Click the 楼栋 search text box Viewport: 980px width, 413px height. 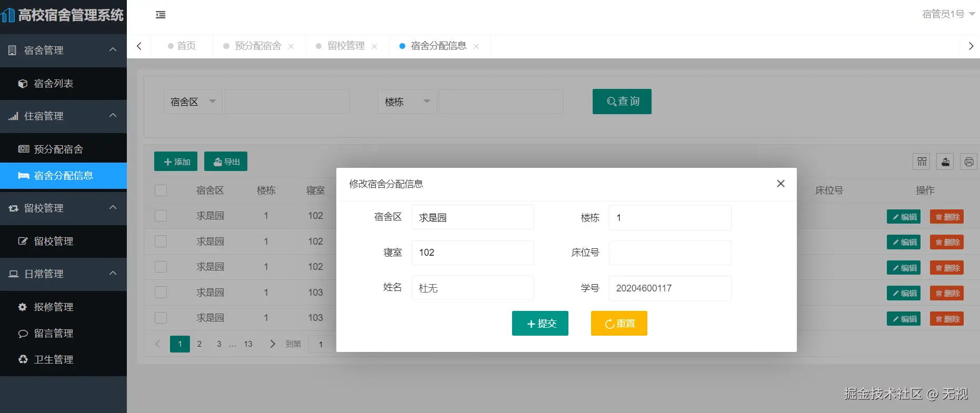501,102
